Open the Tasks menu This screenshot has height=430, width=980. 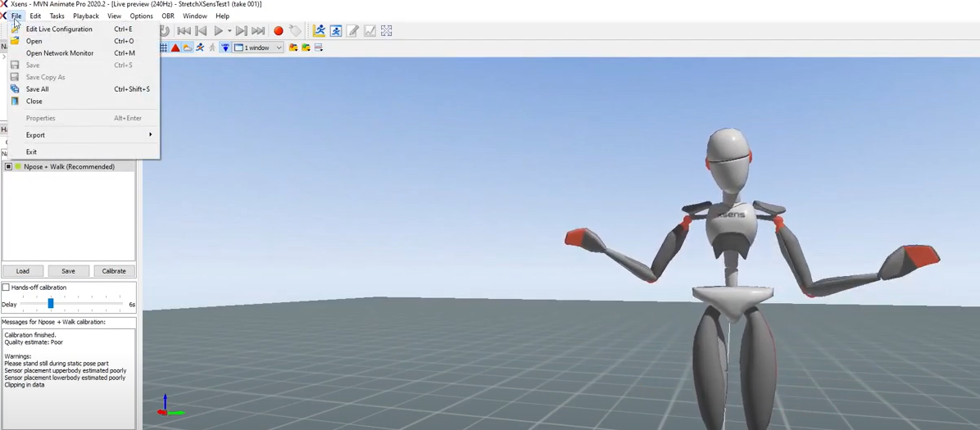[x=57, y=16]
